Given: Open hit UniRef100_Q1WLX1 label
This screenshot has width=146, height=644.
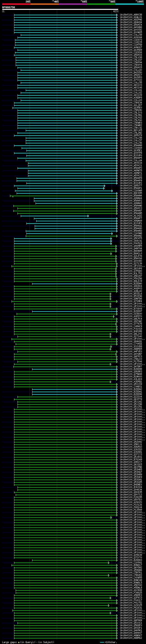Looking at the screenshot, I should (x=131, y=17).
